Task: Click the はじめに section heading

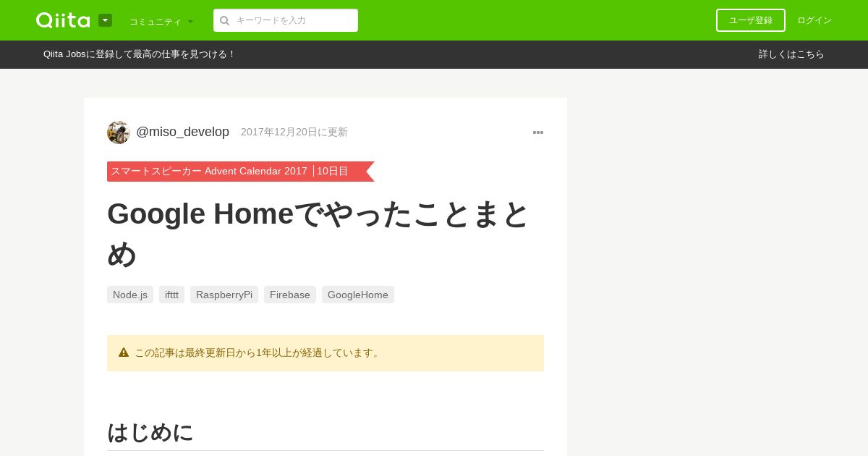Action: click(x=150, y=432)
